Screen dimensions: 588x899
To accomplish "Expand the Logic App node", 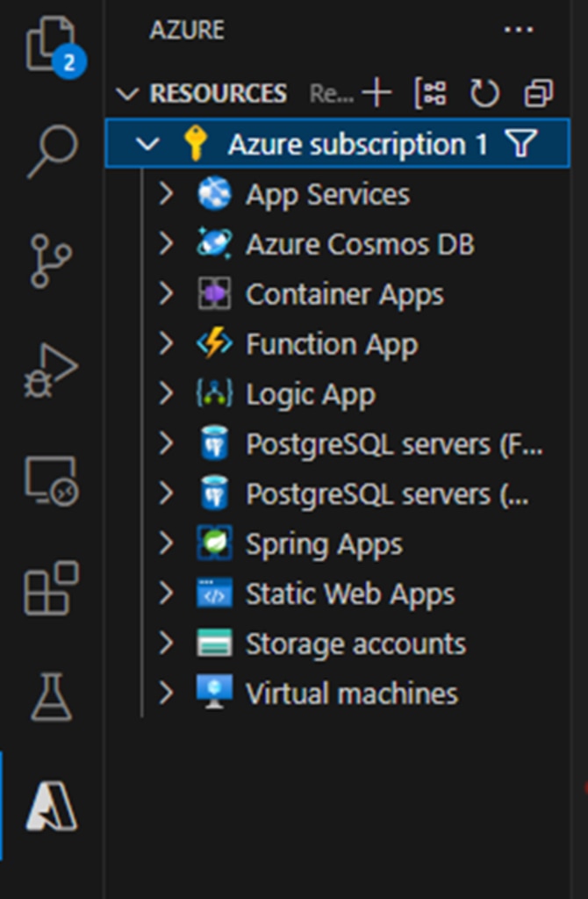I will 166,394.
